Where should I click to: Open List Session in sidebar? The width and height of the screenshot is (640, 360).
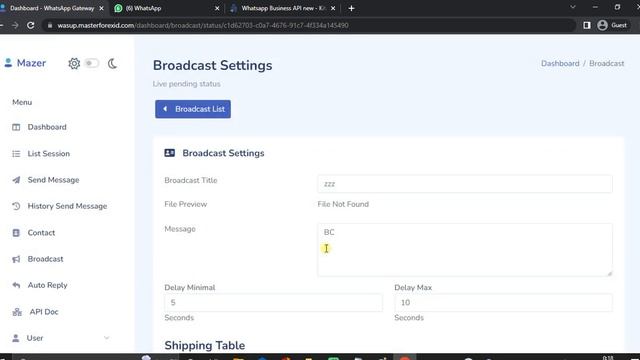tap(49, 153)
